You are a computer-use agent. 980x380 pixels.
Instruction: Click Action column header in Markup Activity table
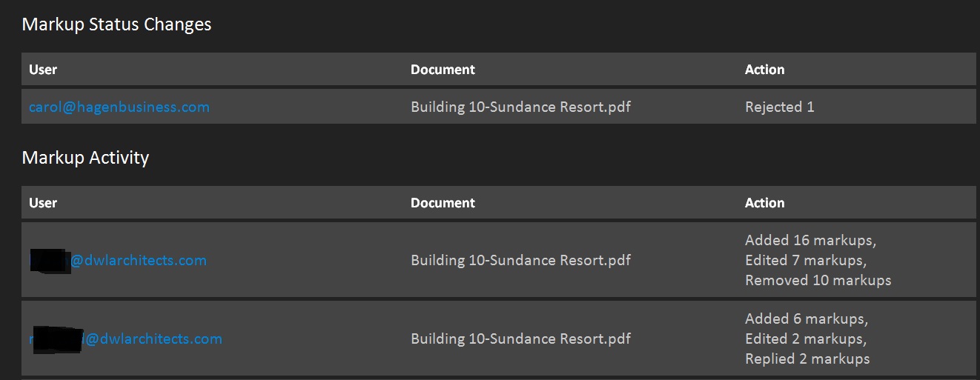764,203
